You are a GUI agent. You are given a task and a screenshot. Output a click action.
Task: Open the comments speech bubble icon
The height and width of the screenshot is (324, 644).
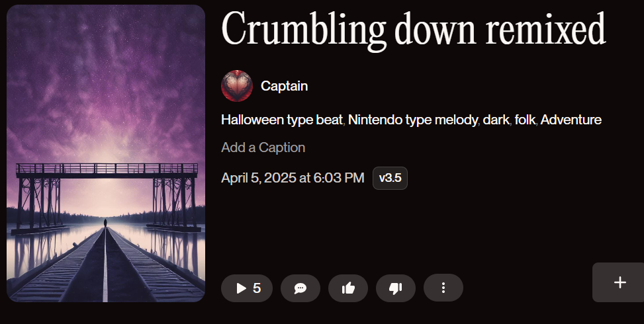click(300, 288)
